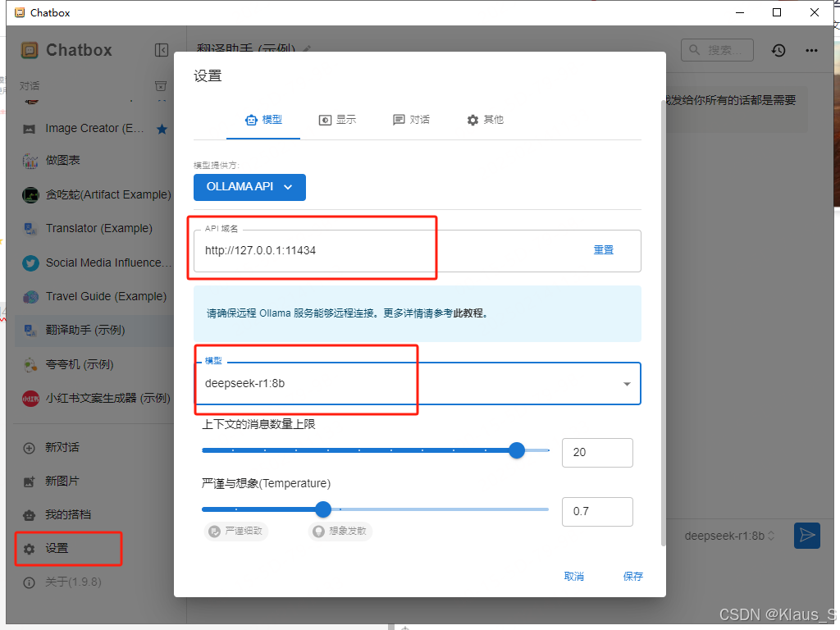Open the OLLAMA API provider dropdown
The height and width of the screenshot is (630, 840).
(249, 187)
